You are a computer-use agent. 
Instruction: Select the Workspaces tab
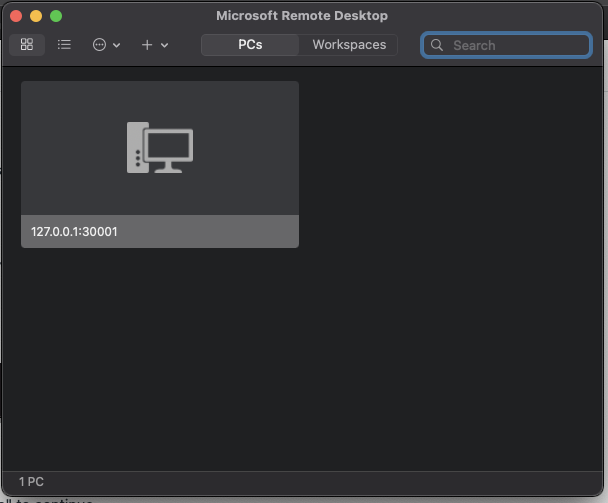(349, 45)
